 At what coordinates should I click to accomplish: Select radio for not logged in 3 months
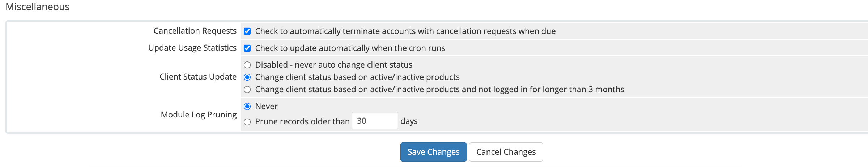tap(247, 90)
